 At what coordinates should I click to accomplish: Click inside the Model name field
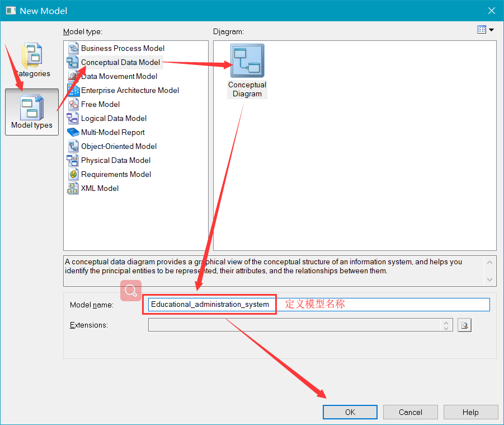click(209, 304)
